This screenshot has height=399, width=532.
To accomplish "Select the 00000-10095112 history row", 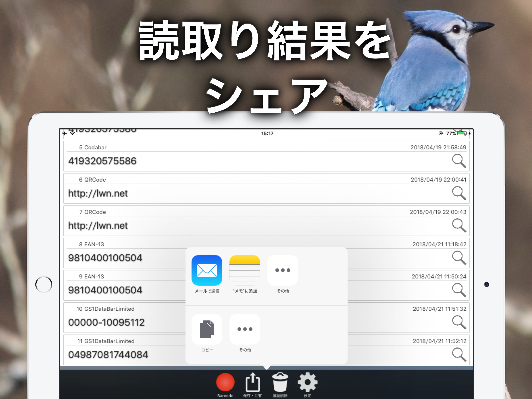I will tap(106, 322).
